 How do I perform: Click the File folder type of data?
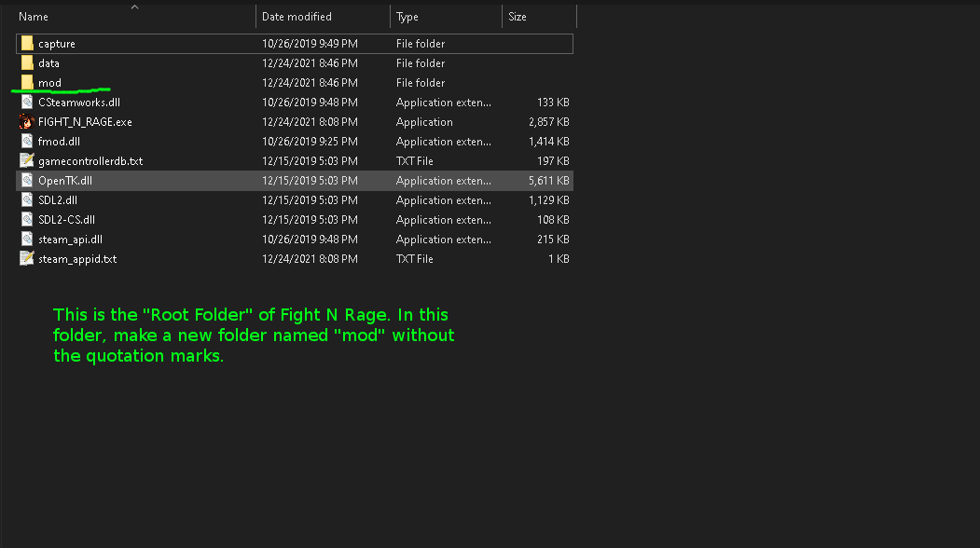pos(421,63)
